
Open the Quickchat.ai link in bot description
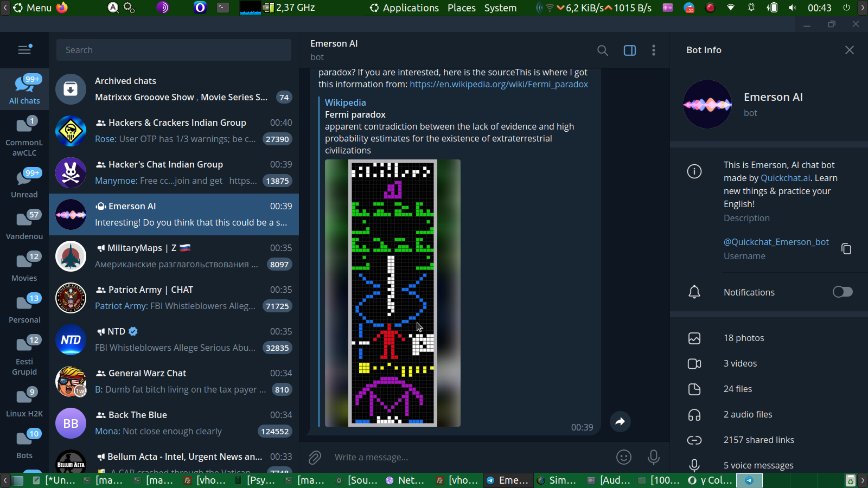coord(786,178)
